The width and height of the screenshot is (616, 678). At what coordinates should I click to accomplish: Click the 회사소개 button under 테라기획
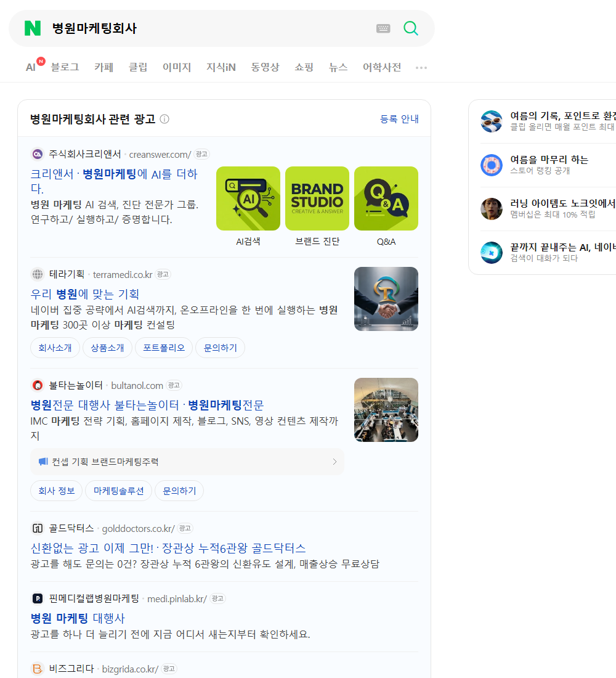point(55,348)
